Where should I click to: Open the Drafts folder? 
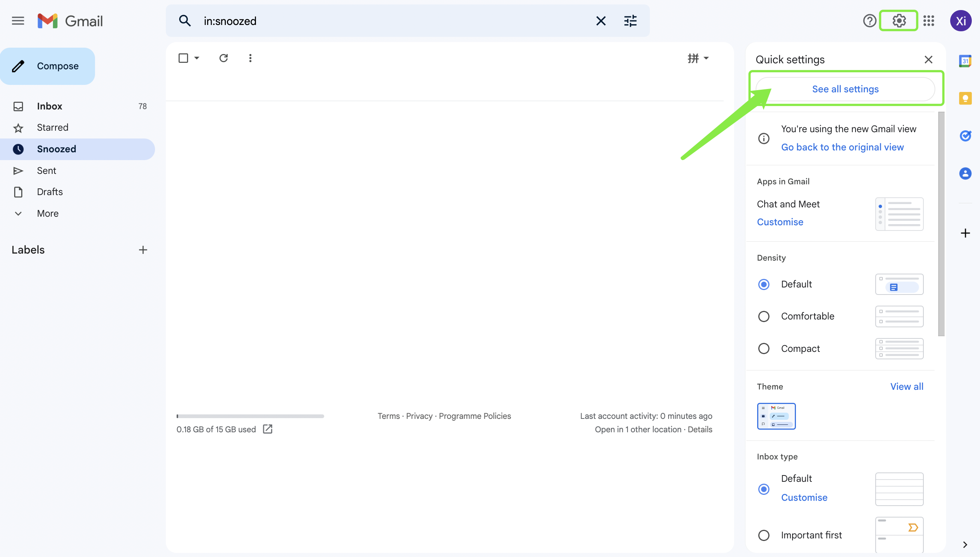tap(50, 192)
